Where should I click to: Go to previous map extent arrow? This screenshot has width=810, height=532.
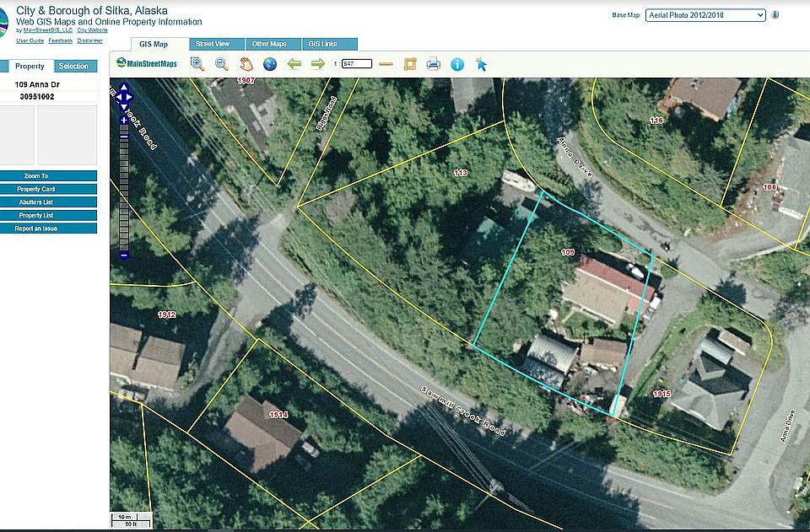click(294, 64)
